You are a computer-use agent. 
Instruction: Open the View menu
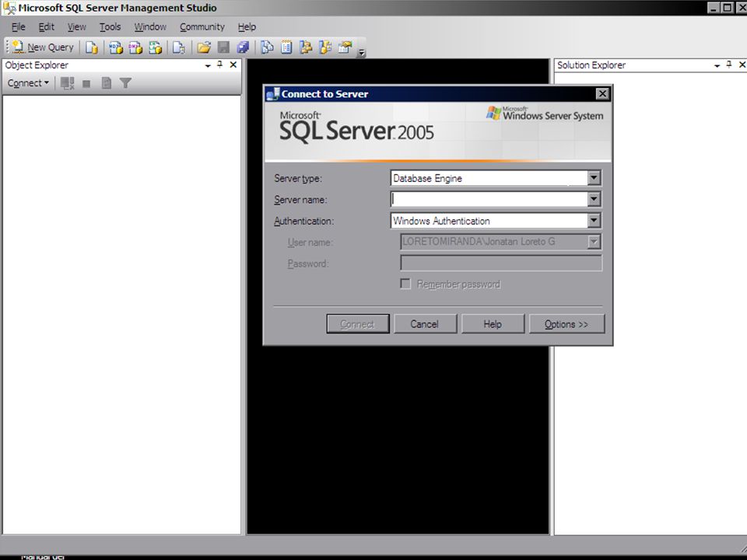click(x=77, y=26)
